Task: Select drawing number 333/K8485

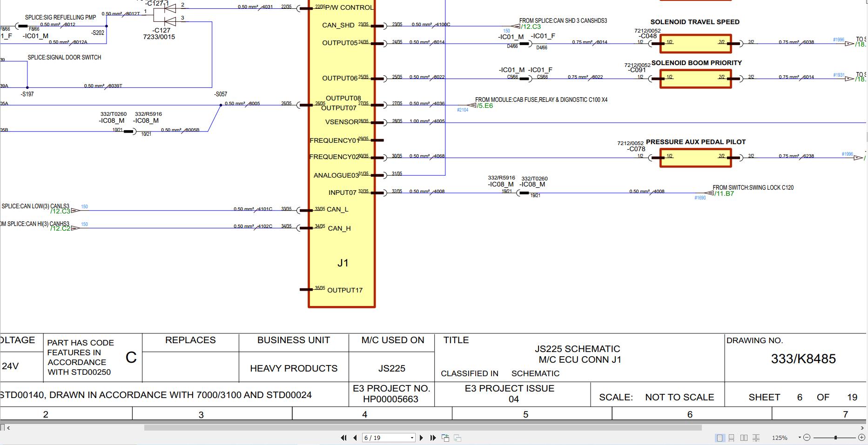Action: (x=803, y=359)
